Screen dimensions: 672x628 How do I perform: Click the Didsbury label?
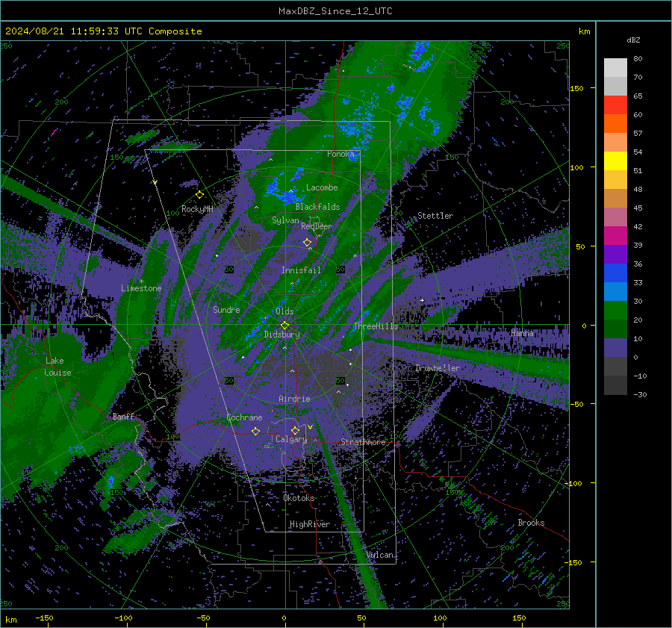point(282,335)
